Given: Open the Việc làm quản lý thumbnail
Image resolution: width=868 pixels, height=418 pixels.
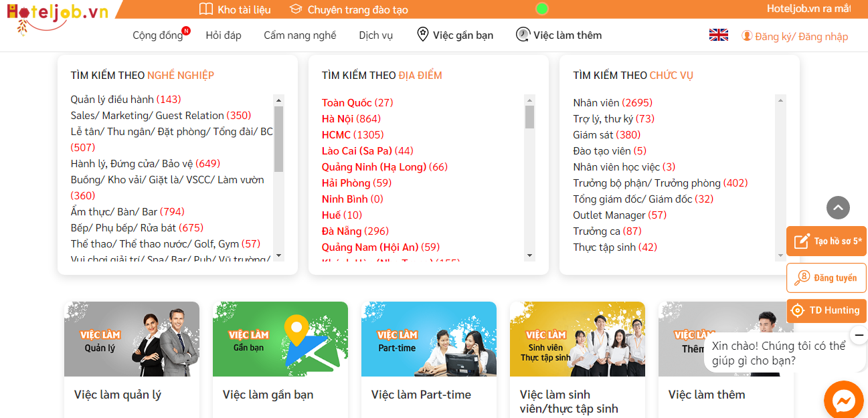Looking at the screenshot, I should pos(132,339).
